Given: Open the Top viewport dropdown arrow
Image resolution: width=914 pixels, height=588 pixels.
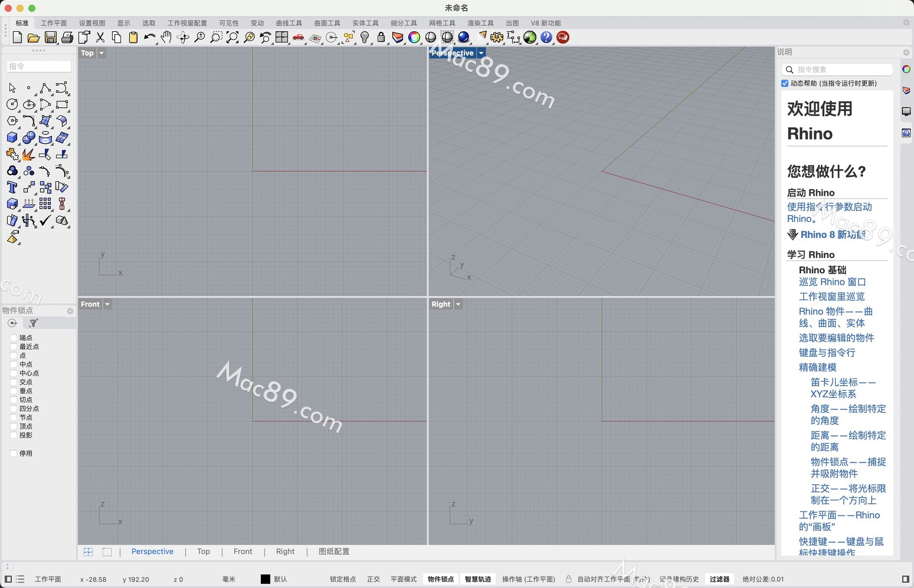Looking at the screenshot, I should (101, 53).
